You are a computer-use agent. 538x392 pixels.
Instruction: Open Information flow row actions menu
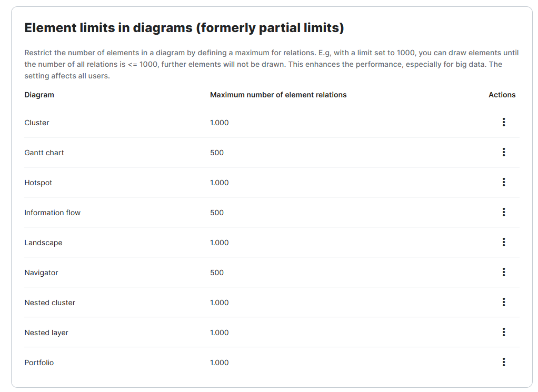coord(504,212)
